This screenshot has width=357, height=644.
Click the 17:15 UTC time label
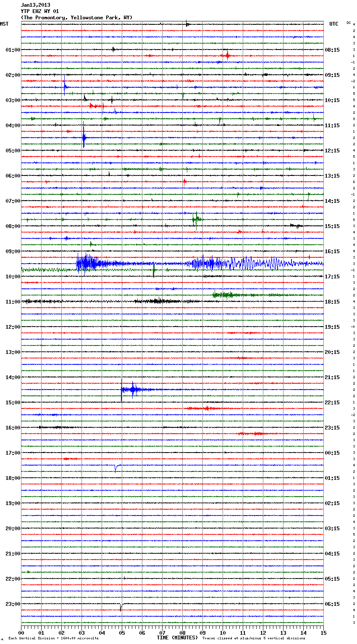(332, 277)
